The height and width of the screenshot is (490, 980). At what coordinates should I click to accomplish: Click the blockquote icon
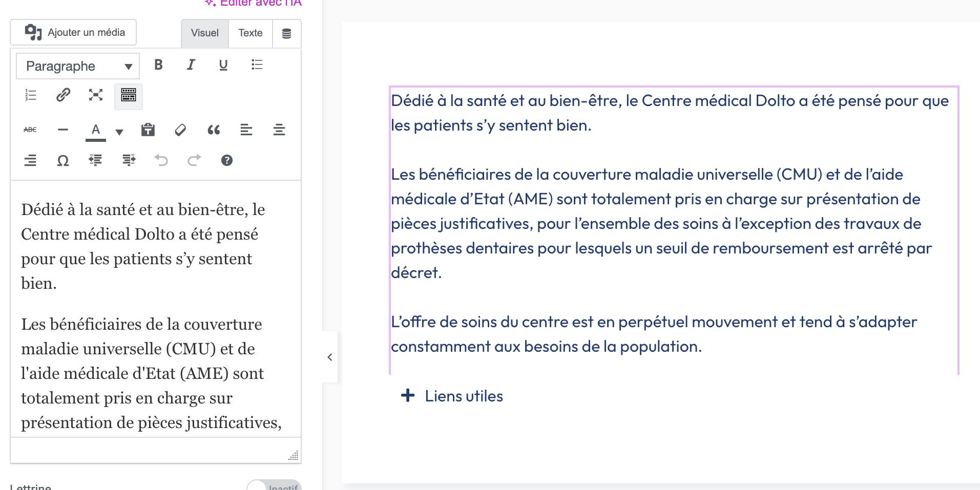coord(214,130)
